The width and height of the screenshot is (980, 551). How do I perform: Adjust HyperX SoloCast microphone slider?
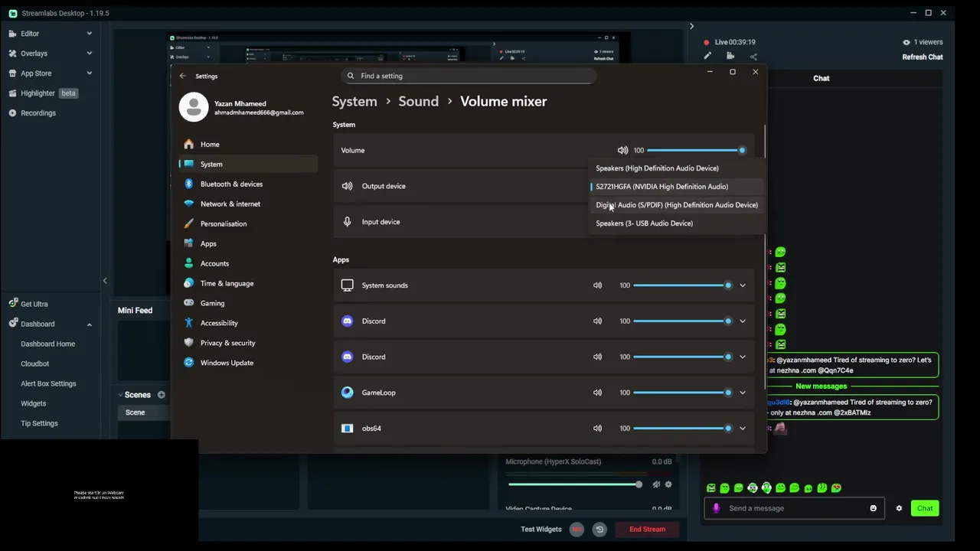[575, 484]
